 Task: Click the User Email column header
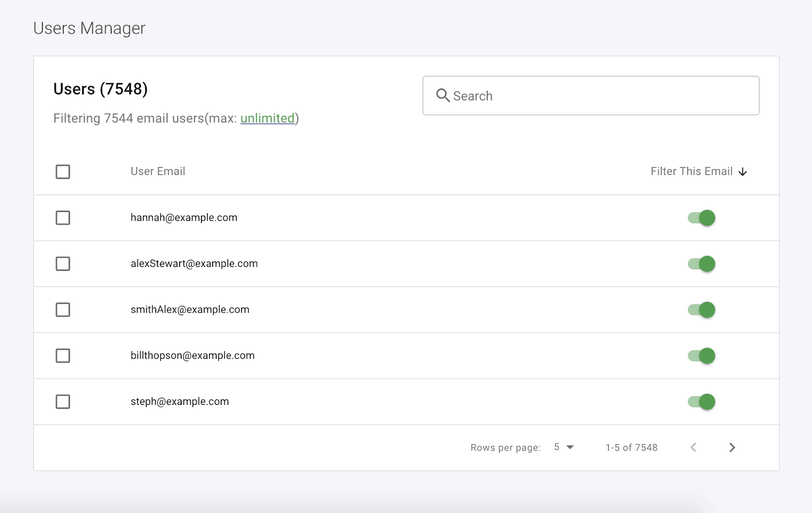click(x=158, y=172)
